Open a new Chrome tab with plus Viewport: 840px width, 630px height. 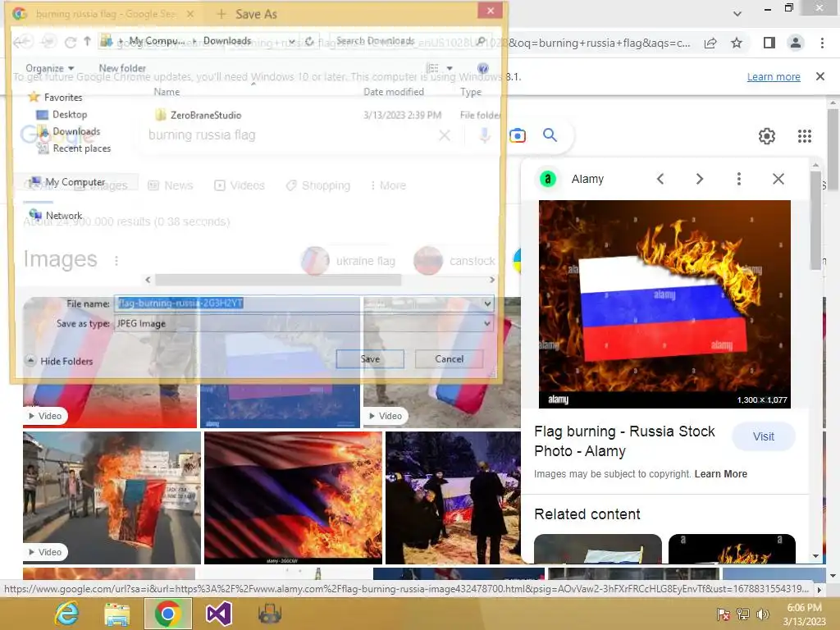[221, 14]
